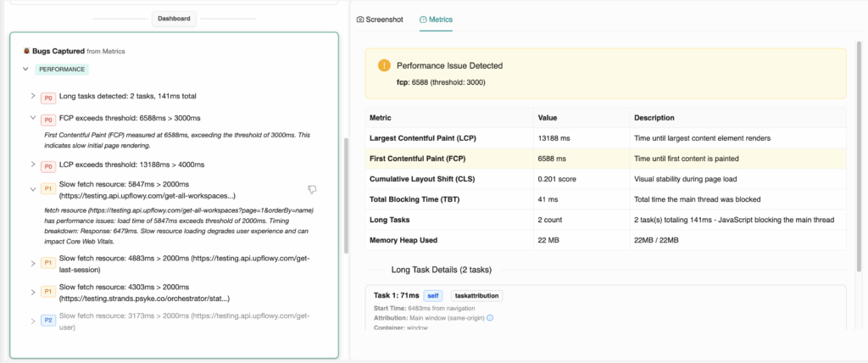Click the P2 badge on the get-user bug
868x363 pixels.
[x=48, y=321]
